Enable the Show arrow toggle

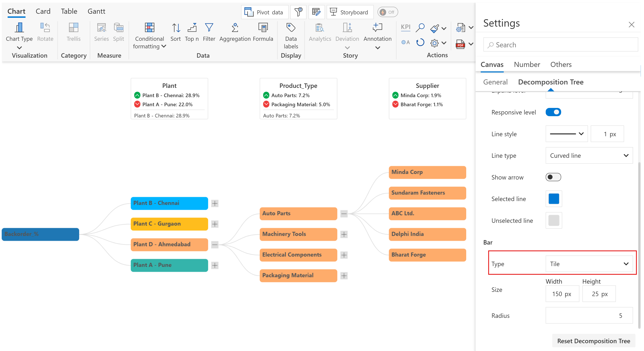(x=553, y=177)
